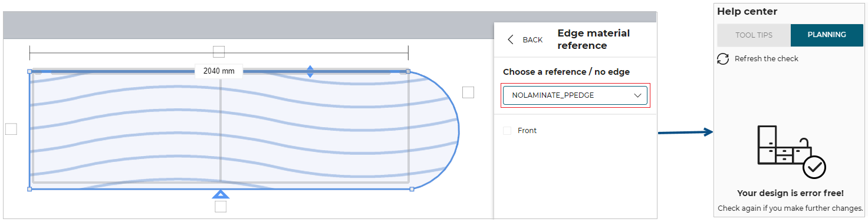Switch to the TOOL TIPS tab

pos(754,35)
